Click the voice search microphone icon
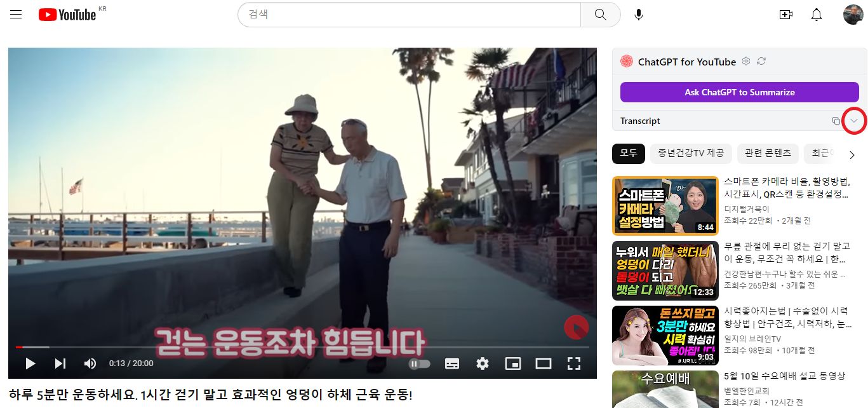The height and width of the screenshot is (408, 868). pyautogui.click(x=638, y=14)
